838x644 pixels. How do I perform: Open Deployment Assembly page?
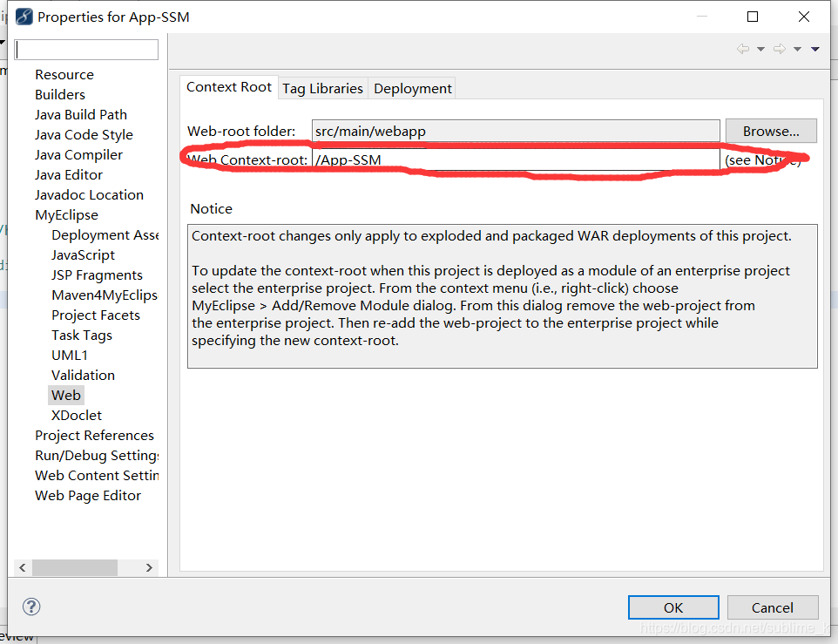105,234
